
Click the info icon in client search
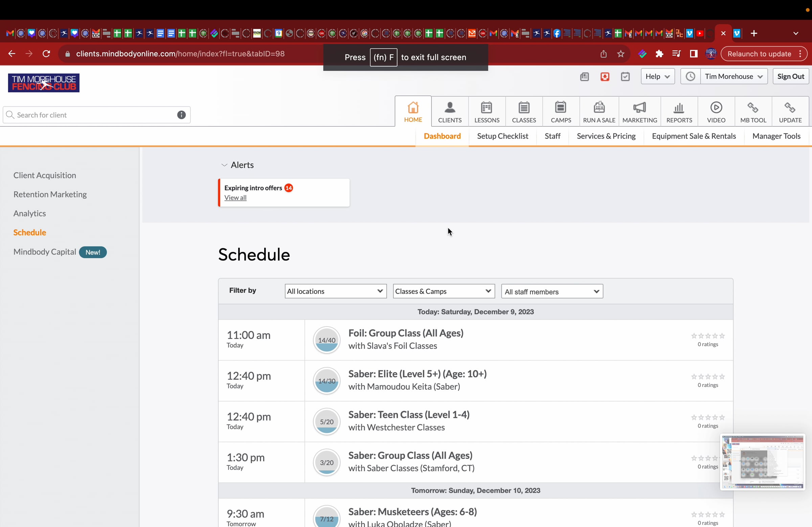click(181, 115)
